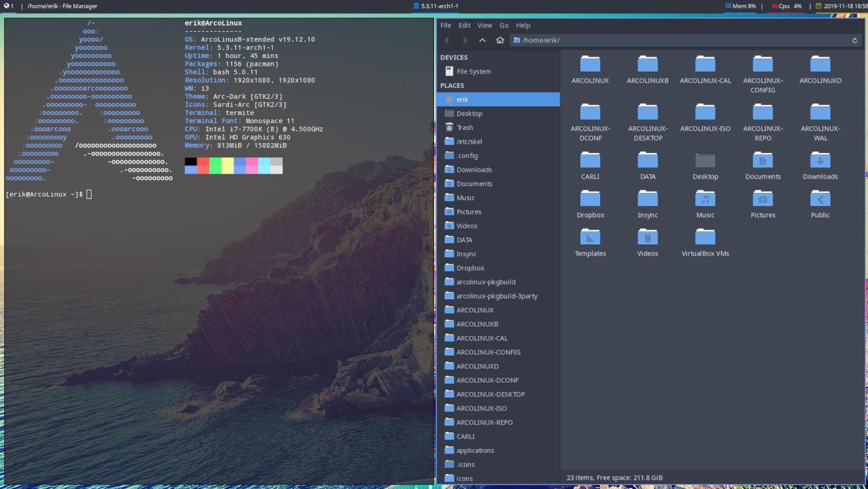
Task: Click the terminal prompt erik@ArcoLinux
Action: (44, 195)
